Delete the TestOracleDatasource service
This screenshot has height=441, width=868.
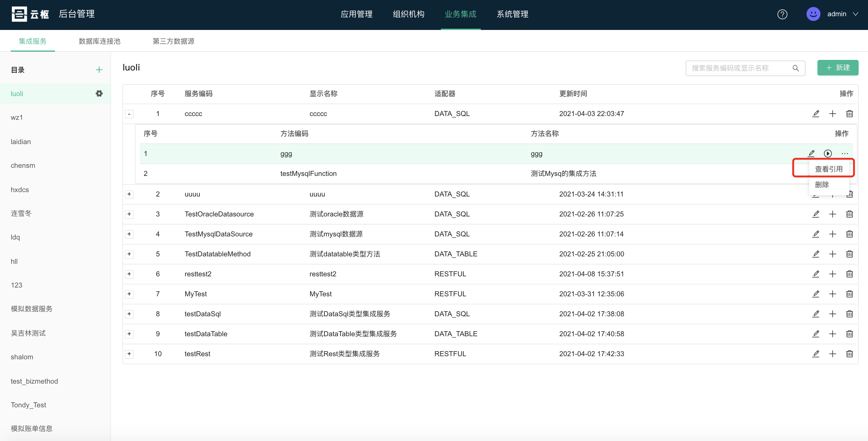point(849,214)
